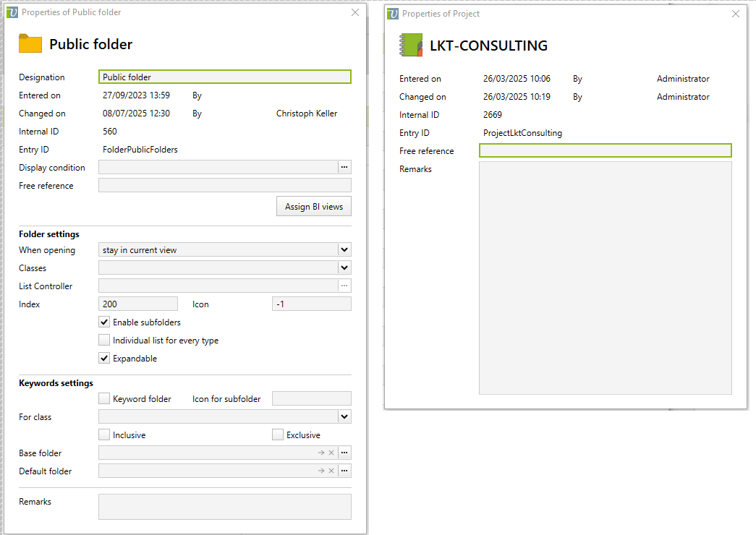Expand the For class dropdown
The height and width of the screenshot is (535, 756).
click(344, 417)
